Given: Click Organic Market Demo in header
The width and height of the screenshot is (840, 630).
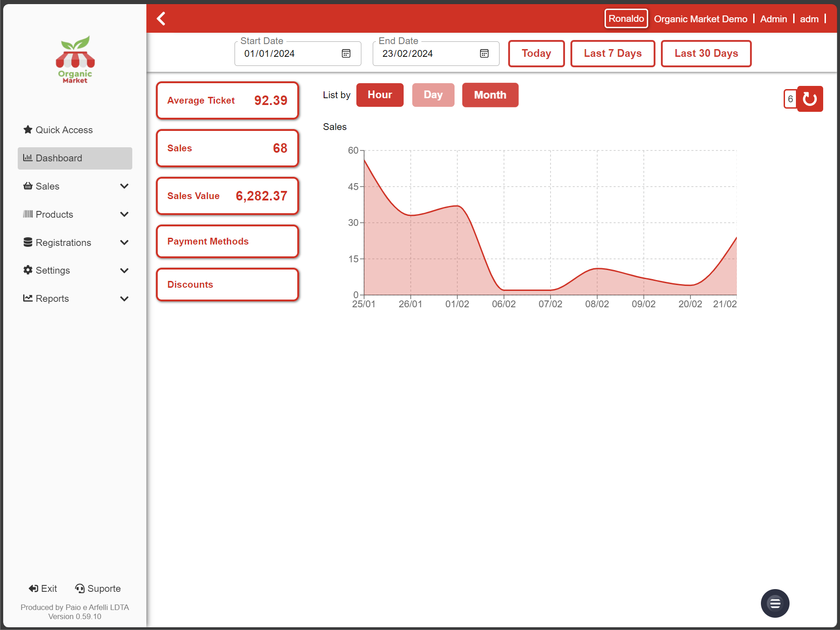Looking at the screenshot, I should pyautogui.click(x=700, y=19).
